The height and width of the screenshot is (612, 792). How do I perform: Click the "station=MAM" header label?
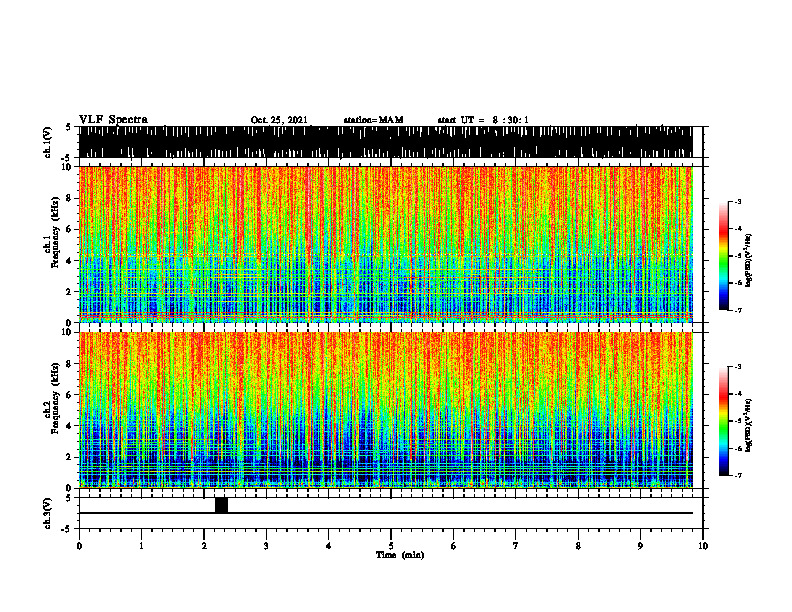(x=373, y=120)
